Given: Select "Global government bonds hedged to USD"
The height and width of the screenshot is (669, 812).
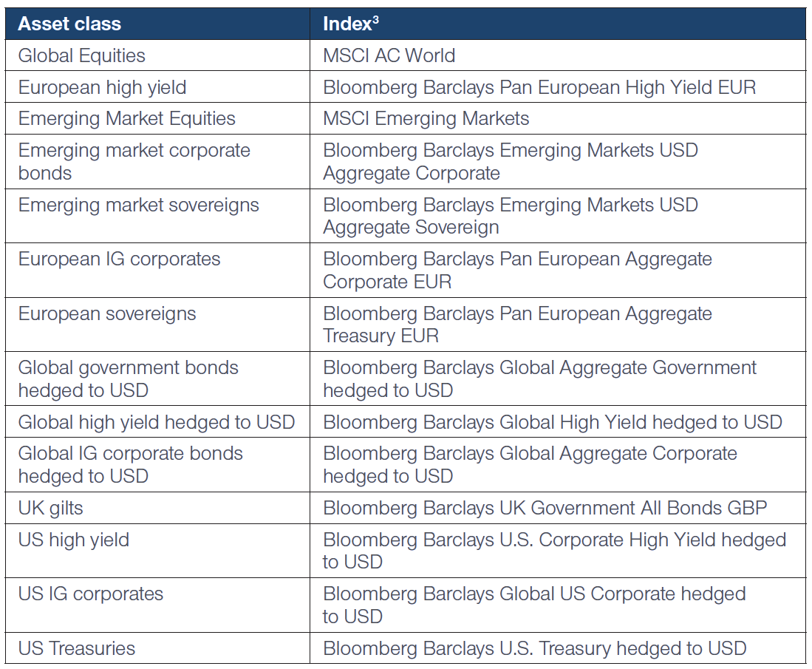Looking at the screenshot, I should (129, 378).
